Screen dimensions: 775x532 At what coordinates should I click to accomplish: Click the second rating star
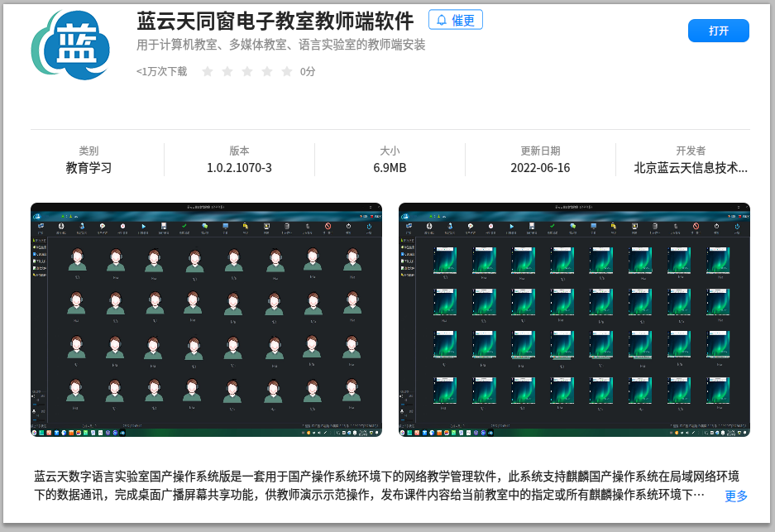click(x=227, y=72)
